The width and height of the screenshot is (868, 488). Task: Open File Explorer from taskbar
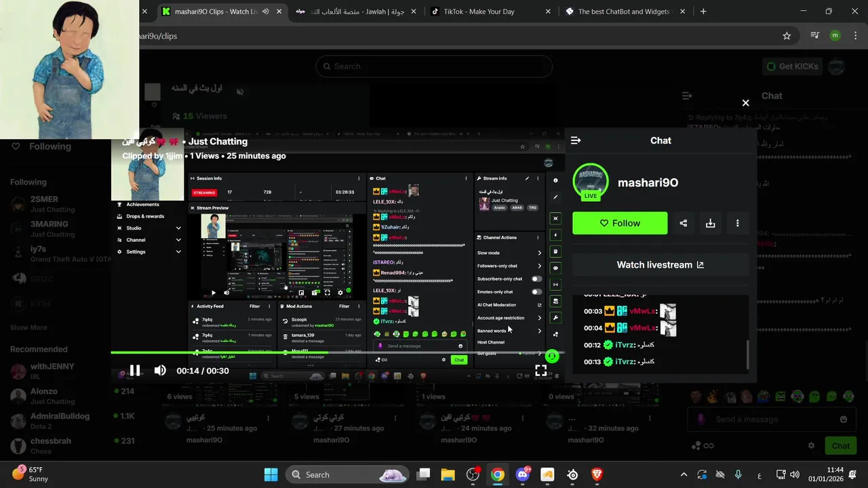click(448, 474)
